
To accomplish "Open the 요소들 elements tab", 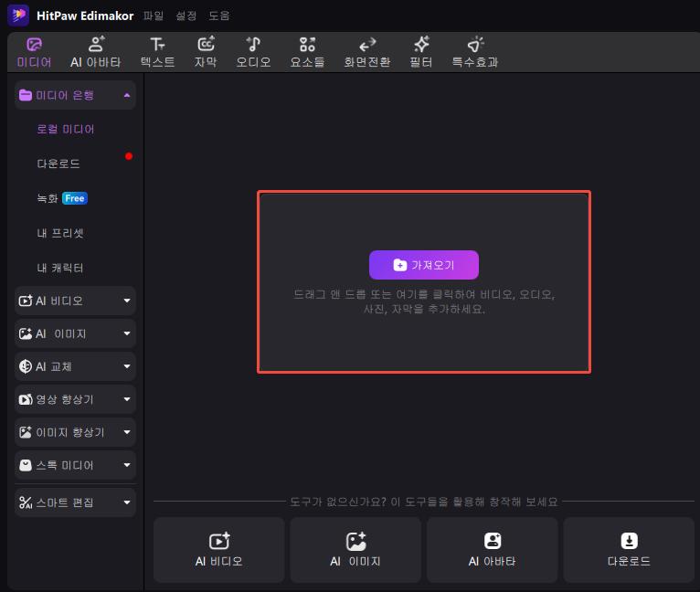I will click(x=307, y=53).
